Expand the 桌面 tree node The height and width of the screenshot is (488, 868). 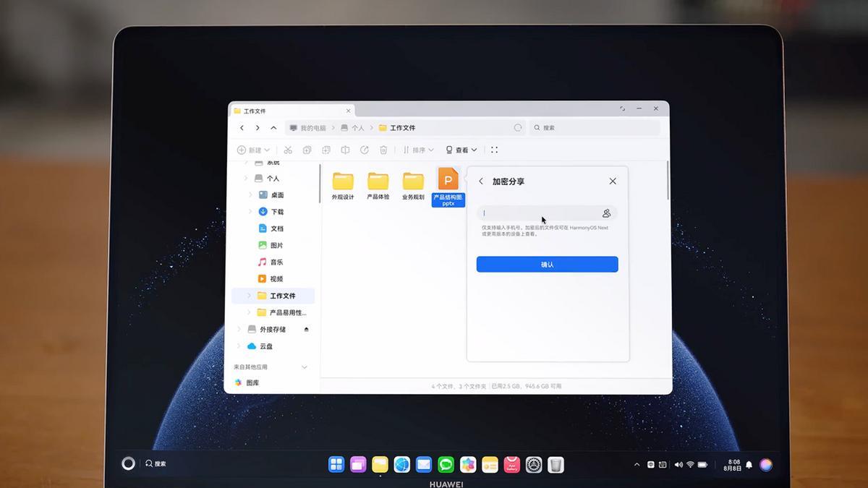pyautogui.click(x=250, y=194)
